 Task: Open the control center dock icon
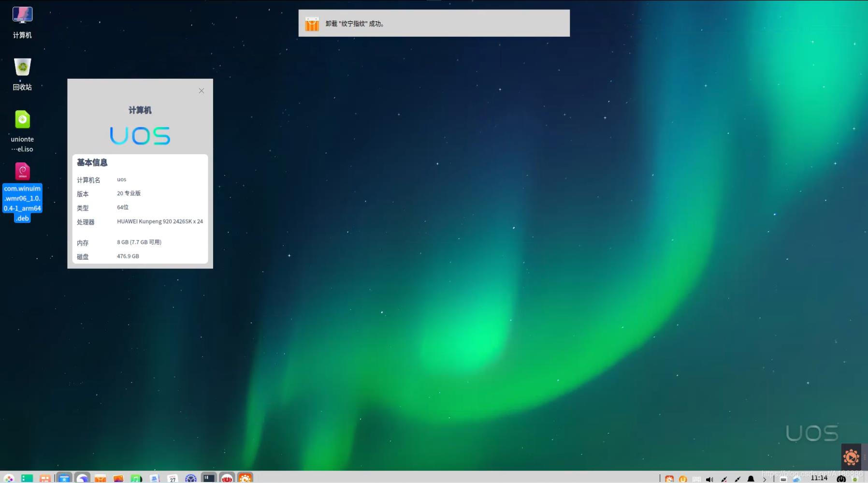point(191,478)
